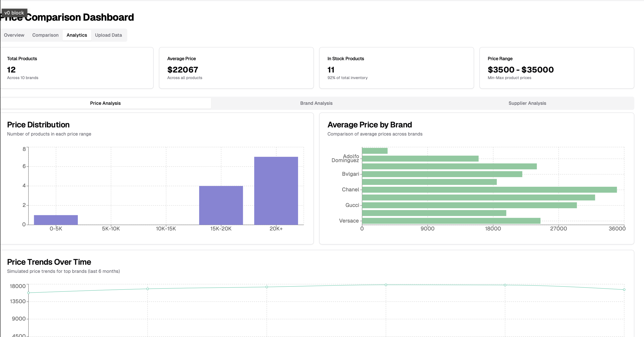Image resolution: width=644 pixels, height=337 pixels.
Task: Click the v0 block label
Action: coord(14,13)
